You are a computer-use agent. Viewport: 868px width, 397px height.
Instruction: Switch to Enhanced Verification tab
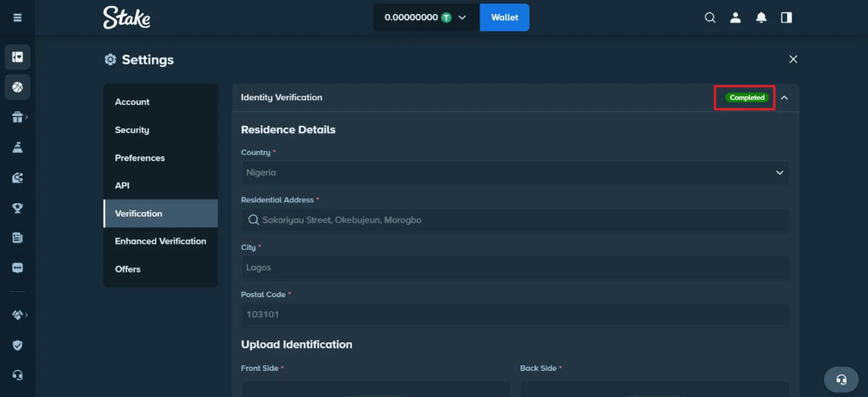[161, 241]
